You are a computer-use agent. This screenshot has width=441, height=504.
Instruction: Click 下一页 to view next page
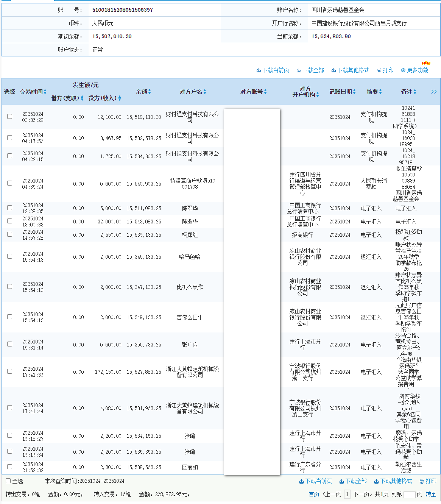(x=362, y=494)
